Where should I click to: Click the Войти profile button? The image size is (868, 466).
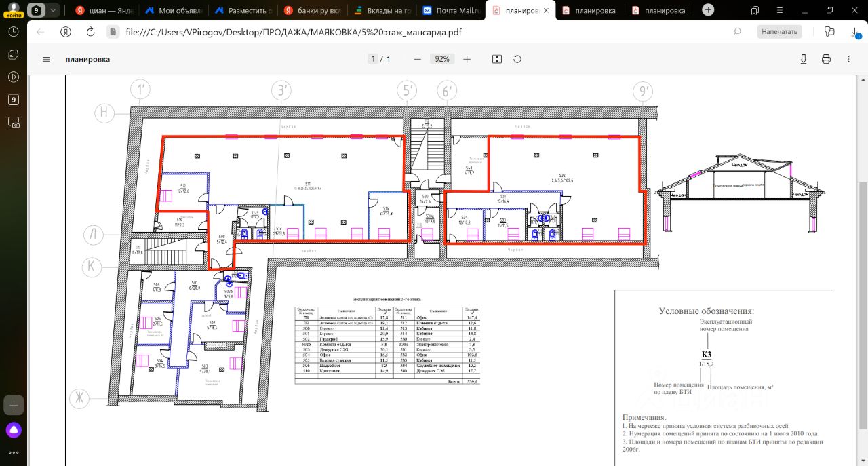click(x=13, y=9)
